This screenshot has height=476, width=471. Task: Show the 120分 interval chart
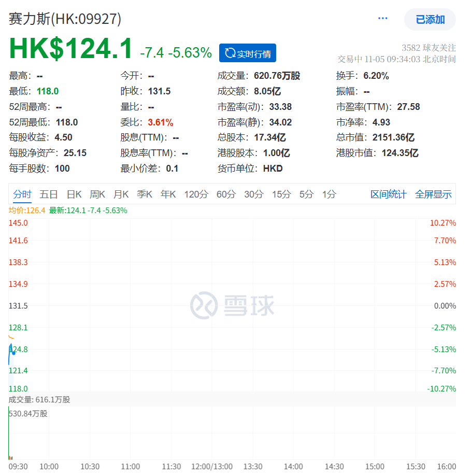[196, 194]
